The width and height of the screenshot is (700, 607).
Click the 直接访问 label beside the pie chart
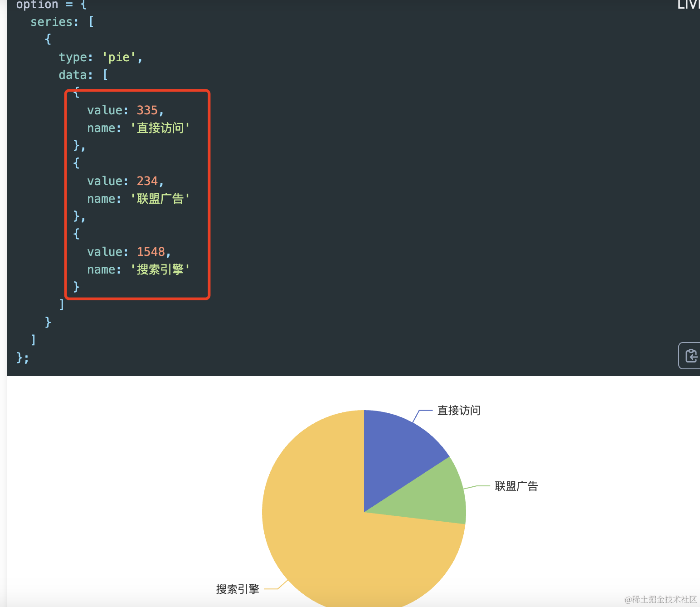458,411
